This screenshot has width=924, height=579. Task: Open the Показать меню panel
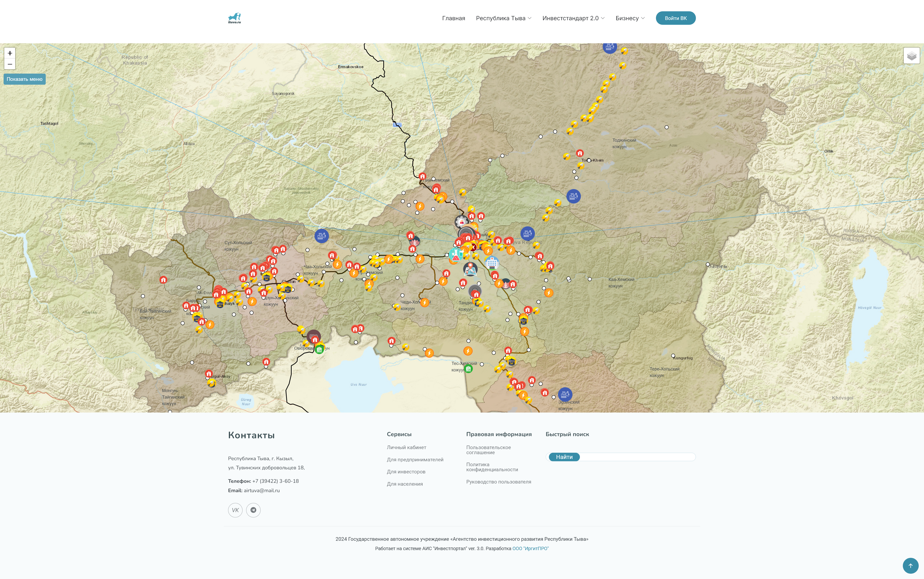tap(25, 79)
